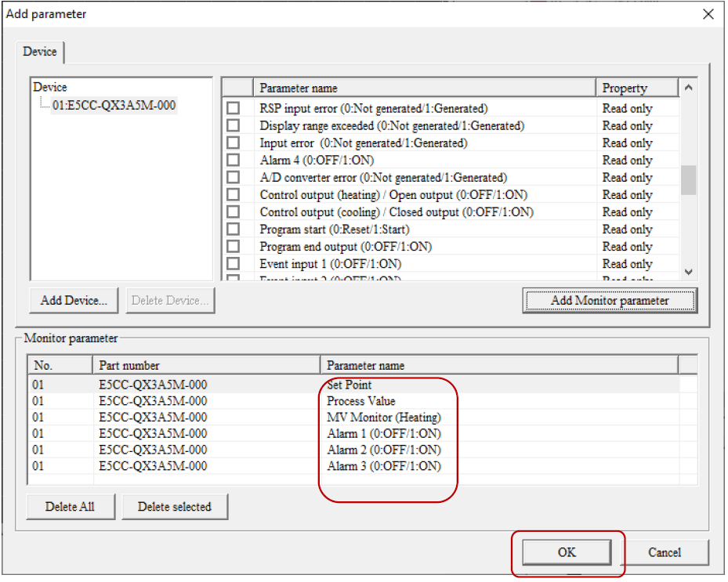Select the Device tab

[x=40, y=52]
